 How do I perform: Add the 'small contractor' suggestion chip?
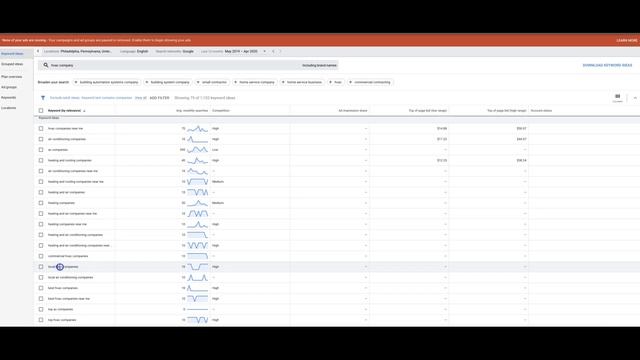tap(212, 82)
